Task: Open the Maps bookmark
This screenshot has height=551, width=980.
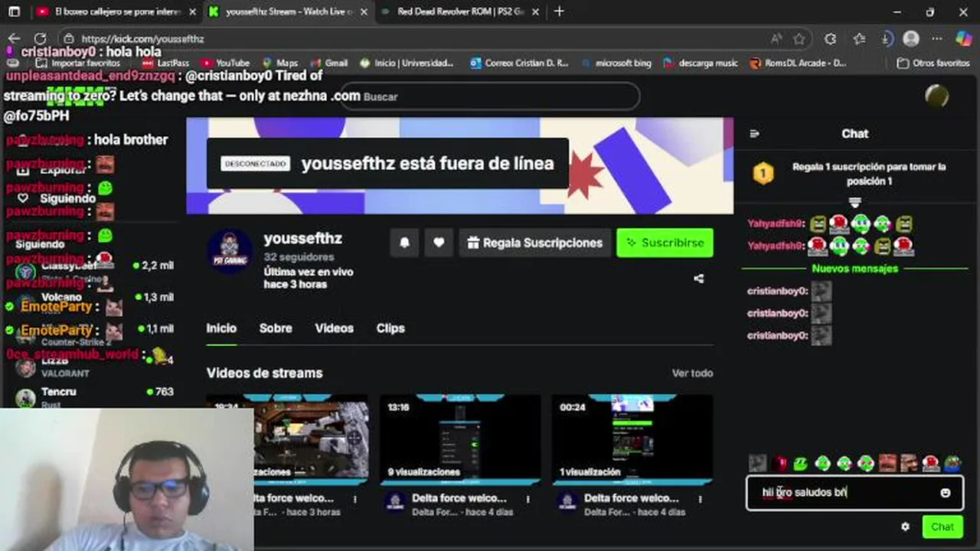Action: (x=279, y=63)
